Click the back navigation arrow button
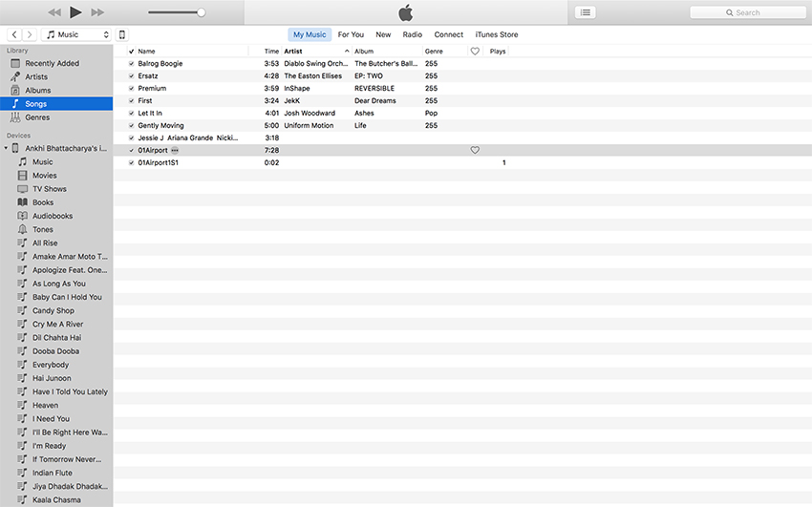812x507 pixels. (x=14, y=34)
